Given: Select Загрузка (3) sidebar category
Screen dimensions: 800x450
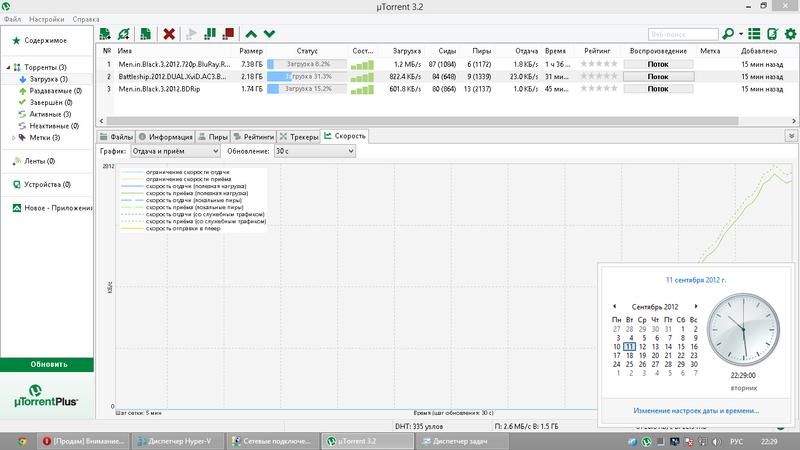Looking at the screenshot, I should 48,79.
